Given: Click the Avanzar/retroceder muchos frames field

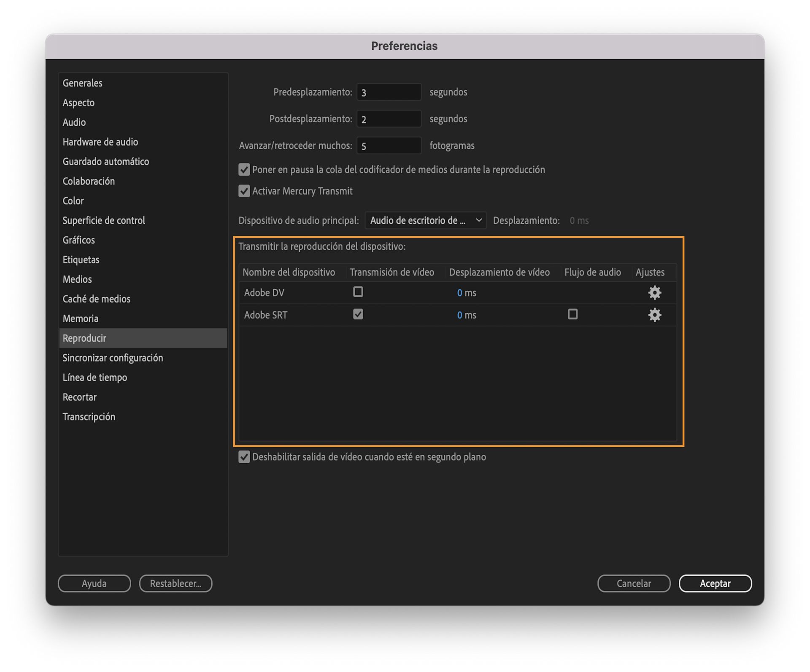Looking at the screenshot, I should pos(388,145).
